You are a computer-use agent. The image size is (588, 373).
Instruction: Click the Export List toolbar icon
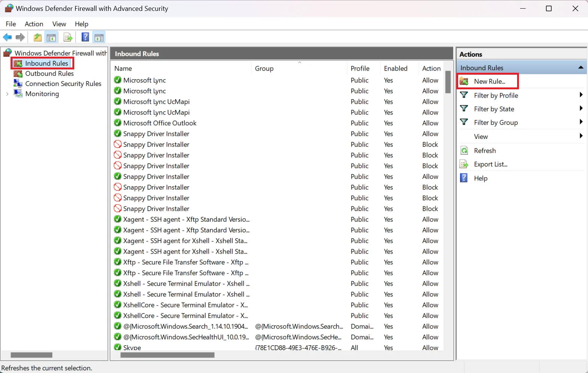click(68, 37)
